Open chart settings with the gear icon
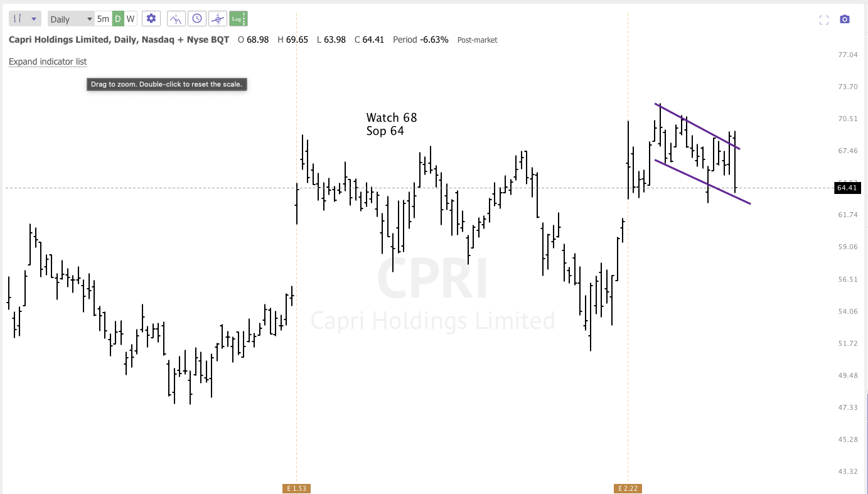 tap(151, 18)
